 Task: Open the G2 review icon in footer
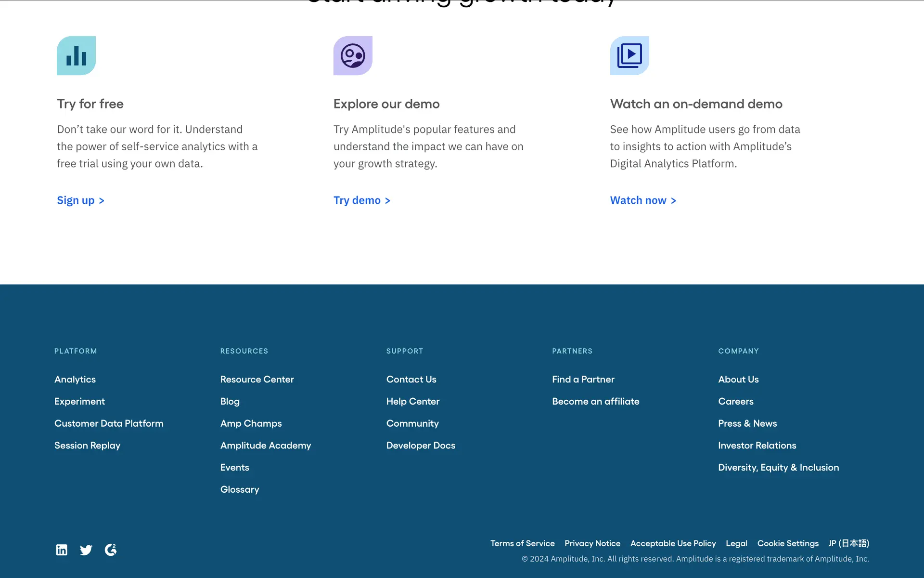click(x=111, y=550)
